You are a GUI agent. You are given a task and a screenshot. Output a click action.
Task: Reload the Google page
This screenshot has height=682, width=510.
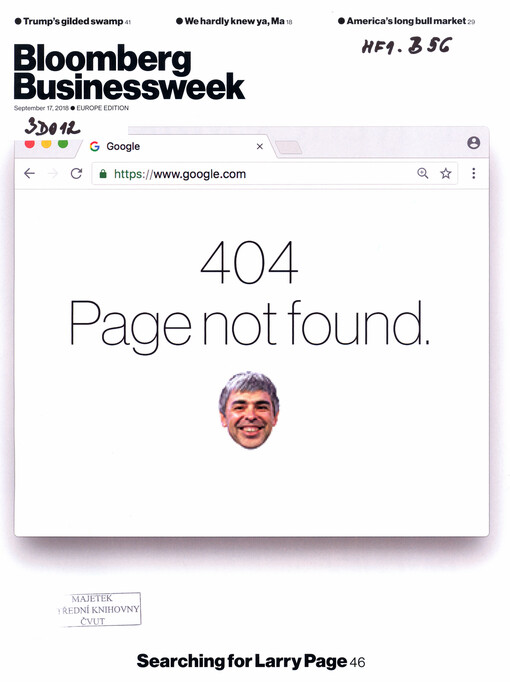tap(77, 174)
